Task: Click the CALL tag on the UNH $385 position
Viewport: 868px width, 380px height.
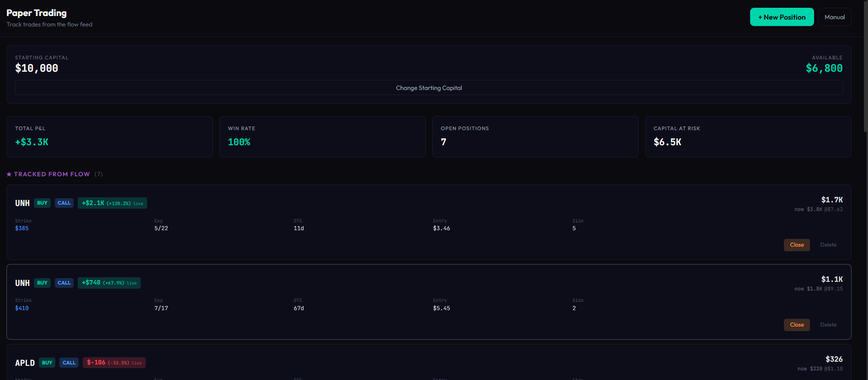Action: (x=64, y=203)
